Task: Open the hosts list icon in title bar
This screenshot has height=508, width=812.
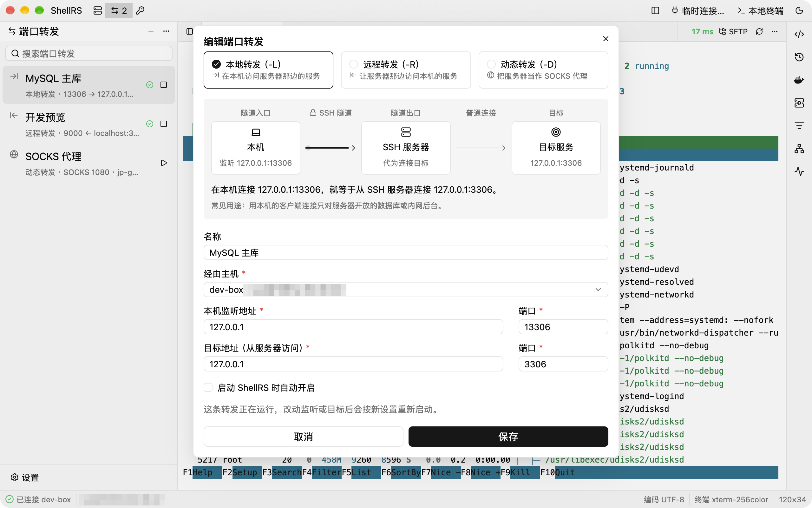Action: click(97, 11)
